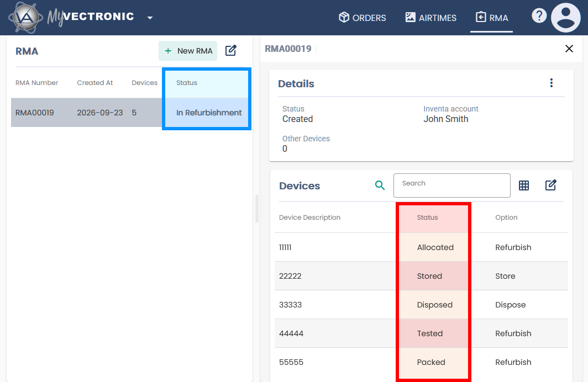This screenshot has width=588, height=382.
Task: Click the New RMA button
Action: click(188, 51)
